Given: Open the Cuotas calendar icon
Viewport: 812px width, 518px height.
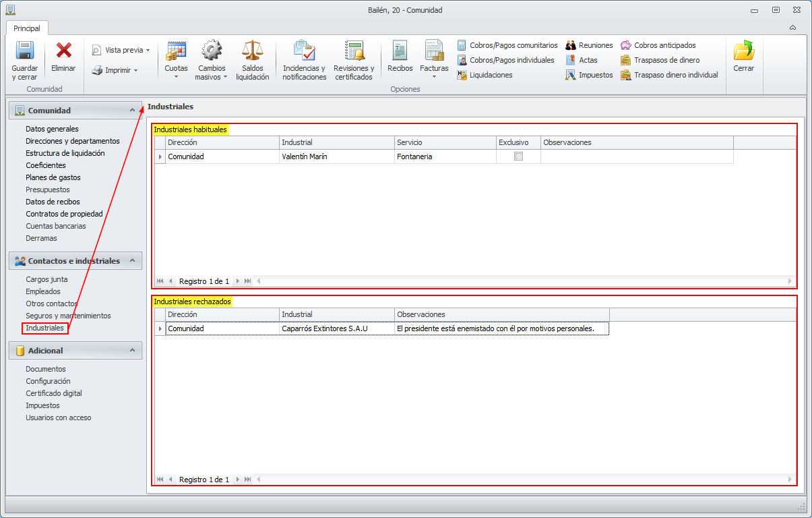Looking at the screenshot, I should pyautogui.click(x=176, y=51).
